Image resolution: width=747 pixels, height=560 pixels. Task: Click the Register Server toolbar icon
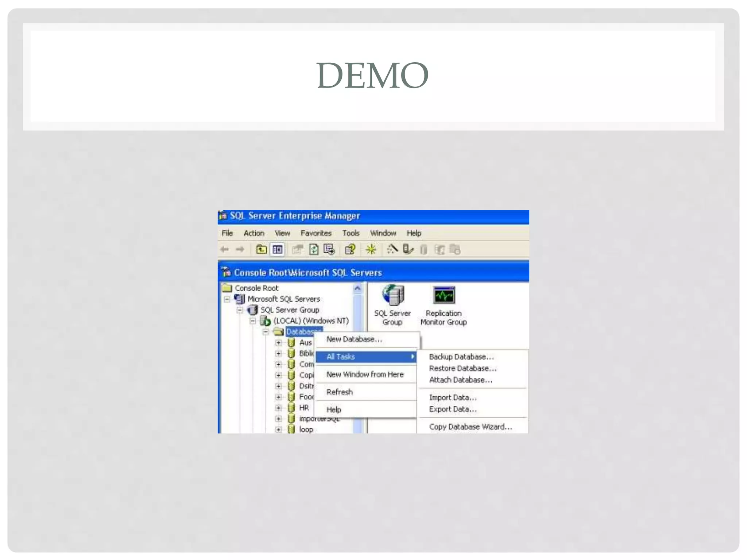(x=408, y=249)
